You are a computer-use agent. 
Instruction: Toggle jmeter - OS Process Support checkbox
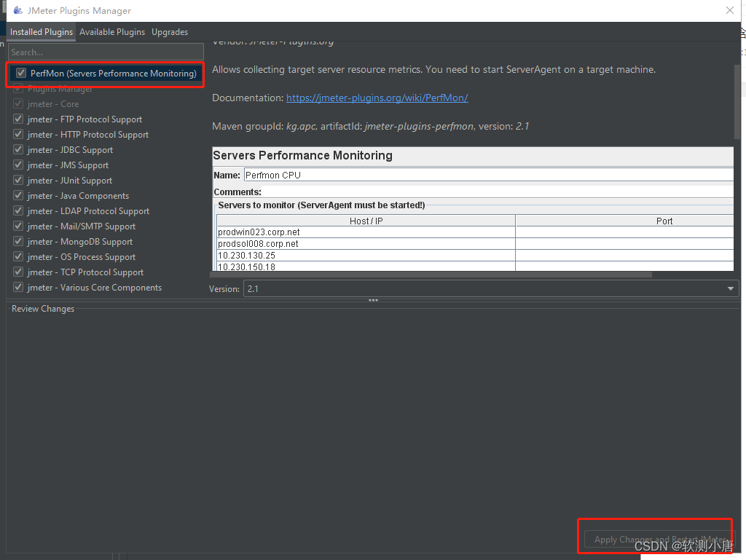coord(18,256)
